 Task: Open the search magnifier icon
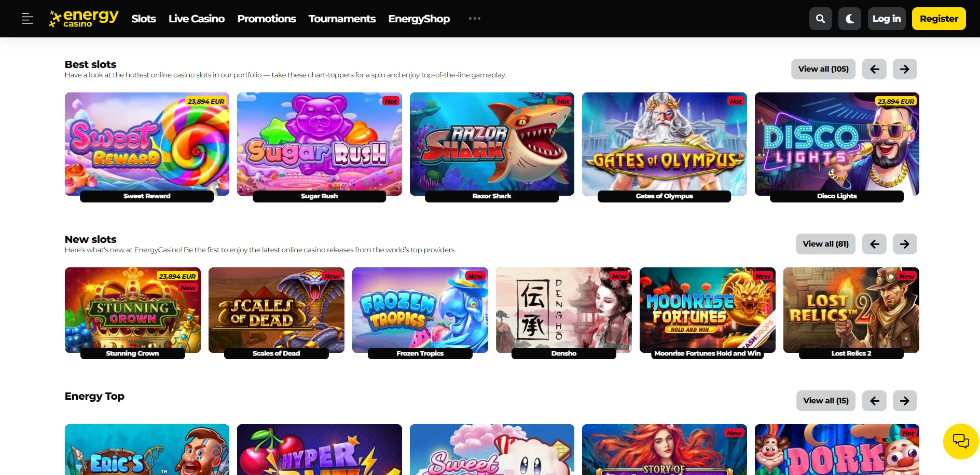coord(820,19)
